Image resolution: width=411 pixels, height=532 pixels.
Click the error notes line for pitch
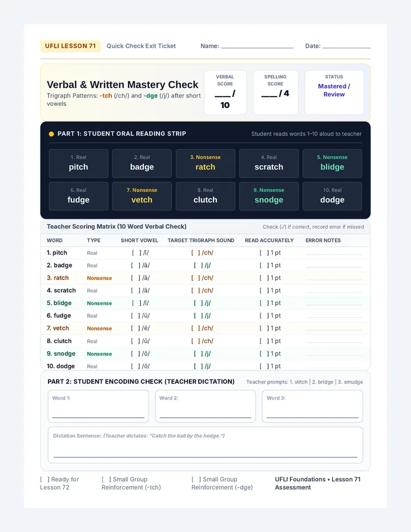[334, 254]
